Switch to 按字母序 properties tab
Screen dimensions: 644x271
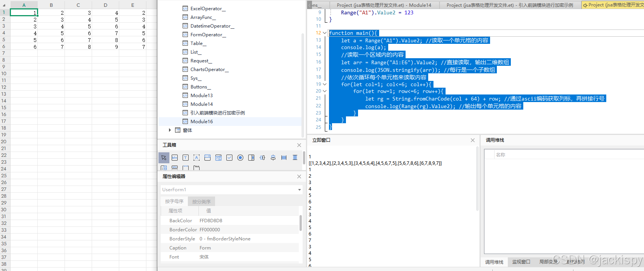[x=174, y=201]
